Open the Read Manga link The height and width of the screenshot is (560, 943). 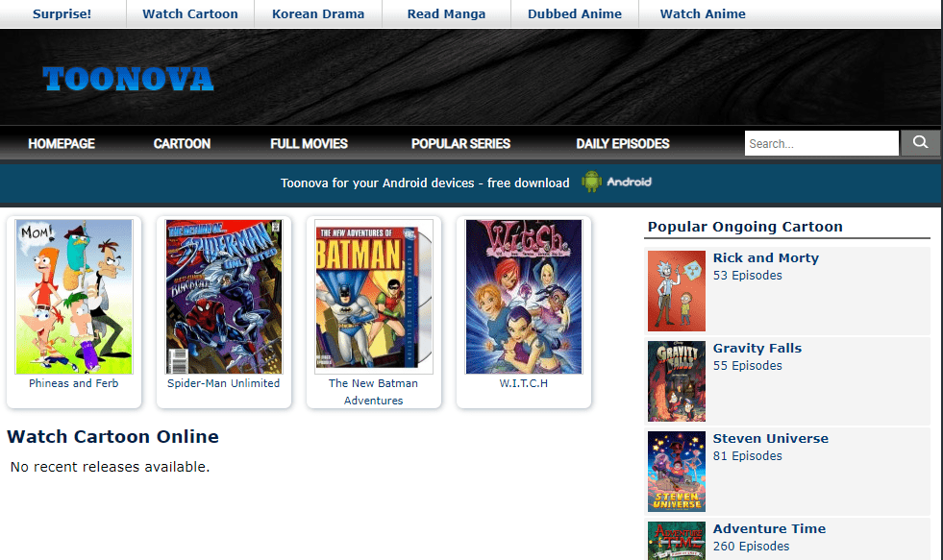446,13
